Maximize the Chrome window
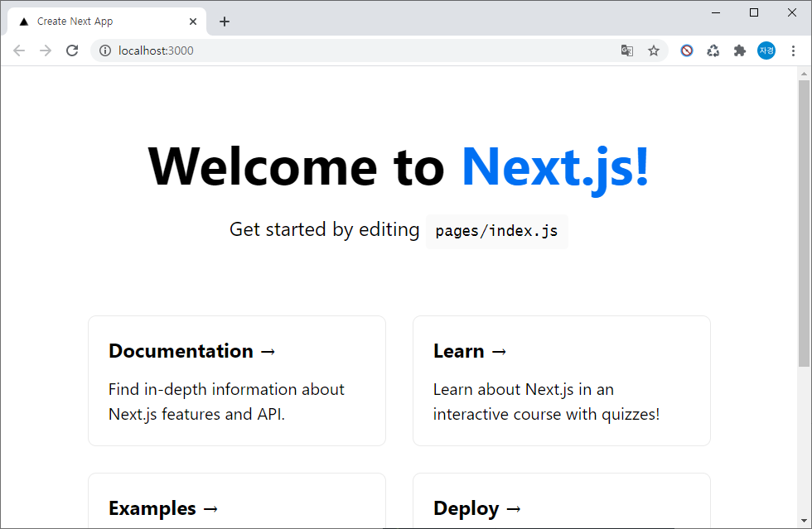The width and height of the screenshot is (812, 529). pyautogui.click(x=754, y=13)
